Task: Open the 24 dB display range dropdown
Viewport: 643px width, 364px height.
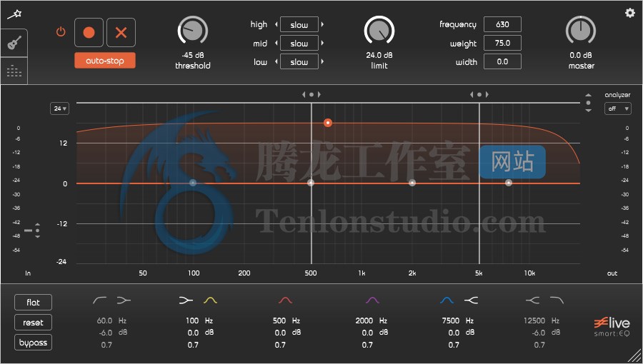Action: coord(60,108)
